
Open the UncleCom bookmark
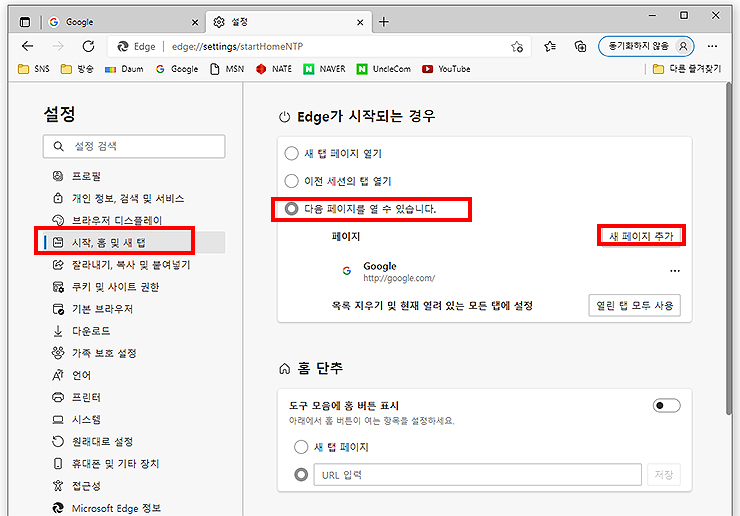(384, 69)
